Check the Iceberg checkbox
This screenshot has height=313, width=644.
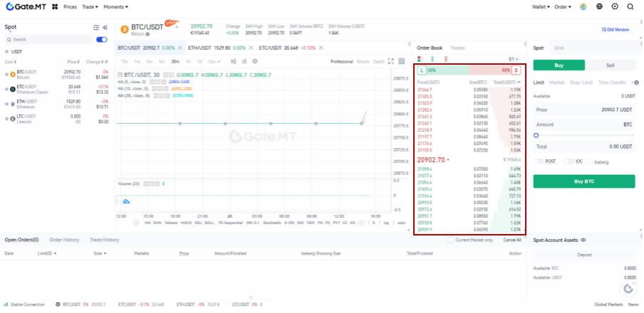(x=589, y=161)
